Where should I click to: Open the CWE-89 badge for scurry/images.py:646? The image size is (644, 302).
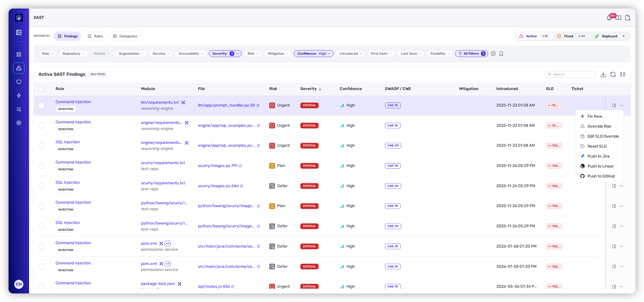(x=393, y=186)
